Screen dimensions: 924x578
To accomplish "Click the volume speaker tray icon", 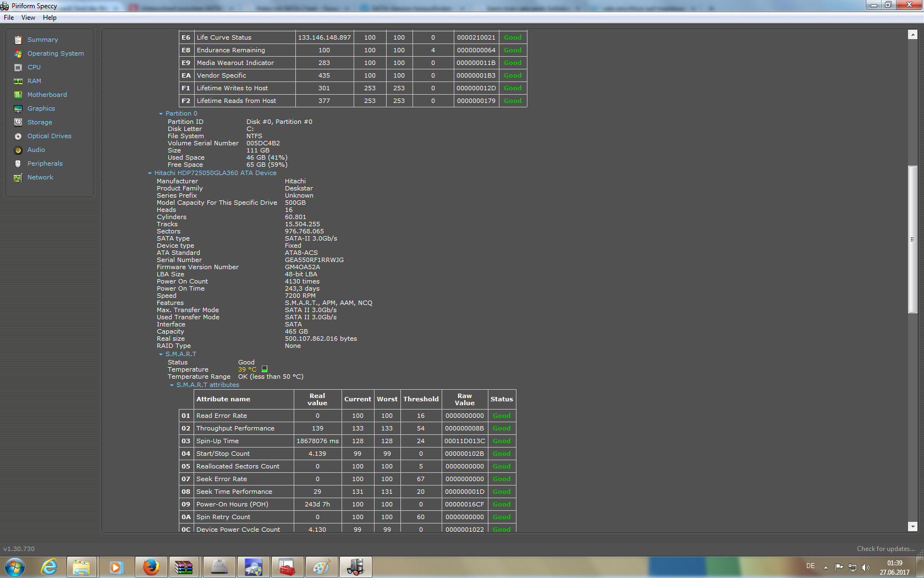I will 866,567.
